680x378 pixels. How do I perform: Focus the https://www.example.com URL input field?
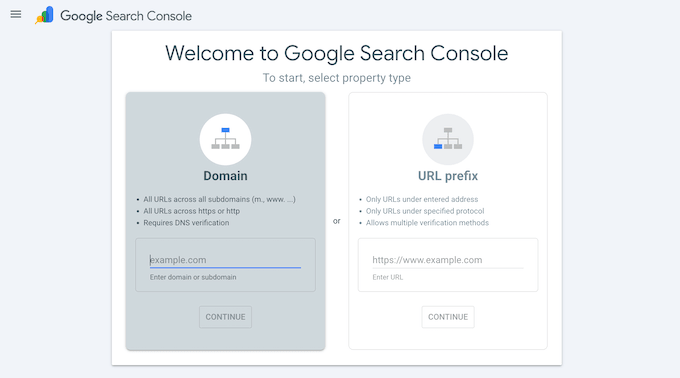(x=448, y=260)
